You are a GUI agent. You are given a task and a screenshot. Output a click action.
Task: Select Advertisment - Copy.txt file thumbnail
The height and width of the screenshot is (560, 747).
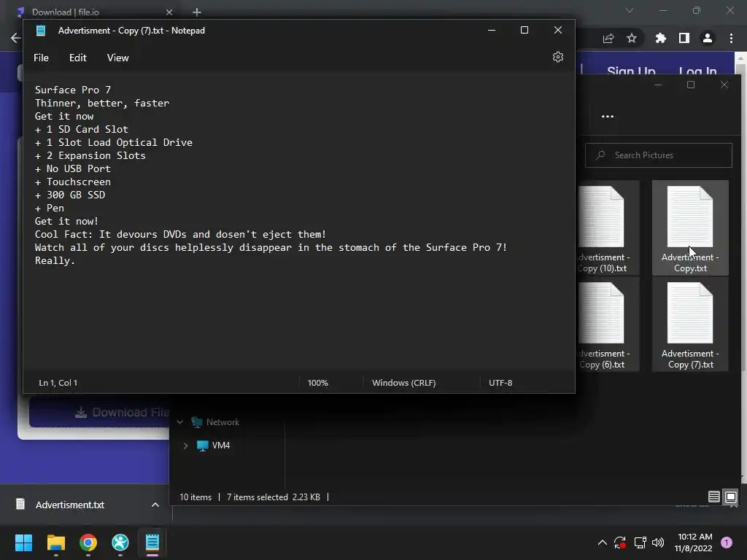coord(690,227)
